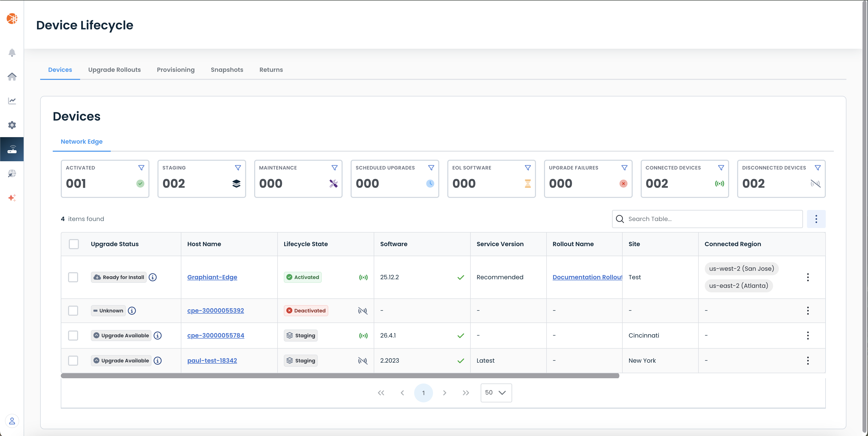Check the paul-test-18342 row checkbox

pos(73,360)
